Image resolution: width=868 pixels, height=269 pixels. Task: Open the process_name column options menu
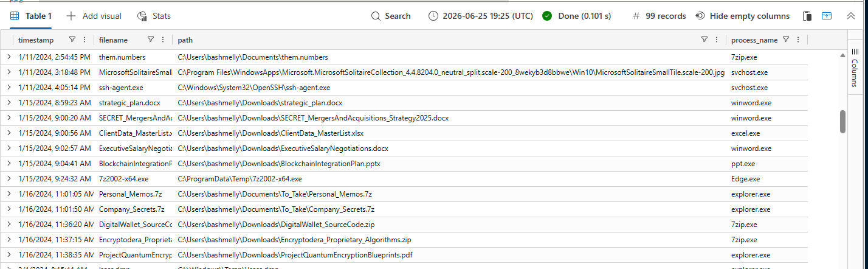(798, 40)
